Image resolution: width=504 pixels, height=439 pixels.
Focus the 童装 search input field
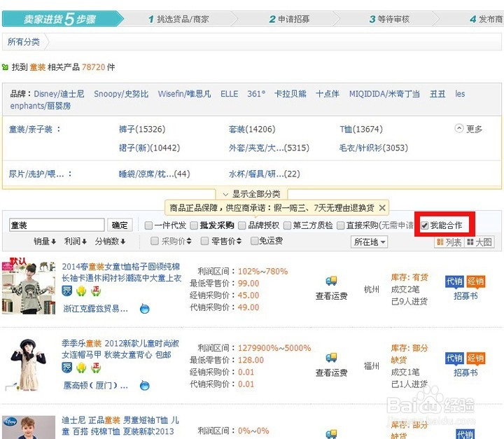57,225
